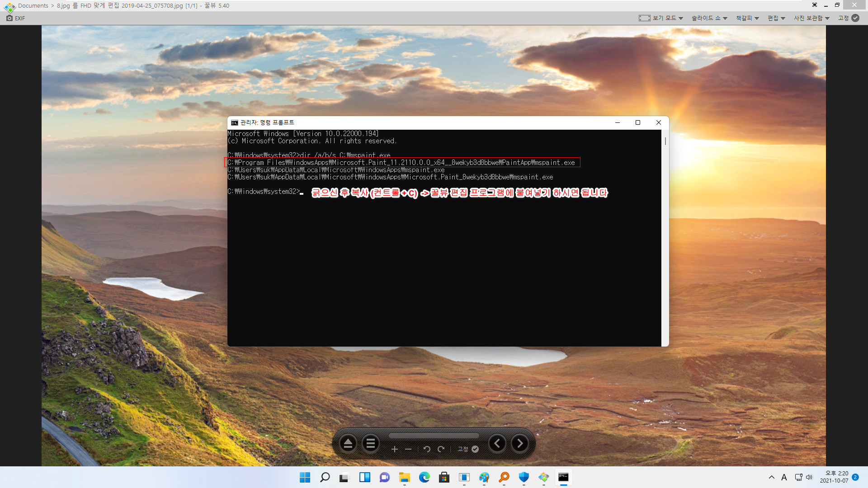Toggle fullscreen mode icon in title bar
The image size is (868, 488).
click(x=815, y=5)
